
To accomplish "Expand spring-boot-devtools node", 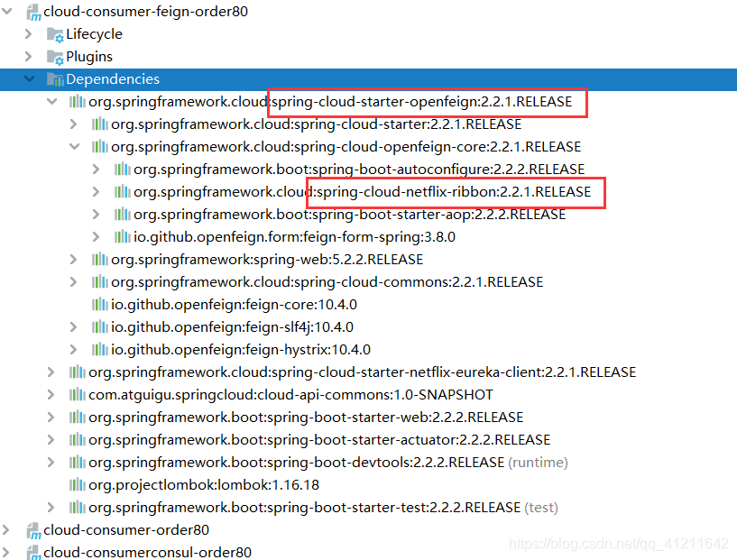I will [51, 463].
